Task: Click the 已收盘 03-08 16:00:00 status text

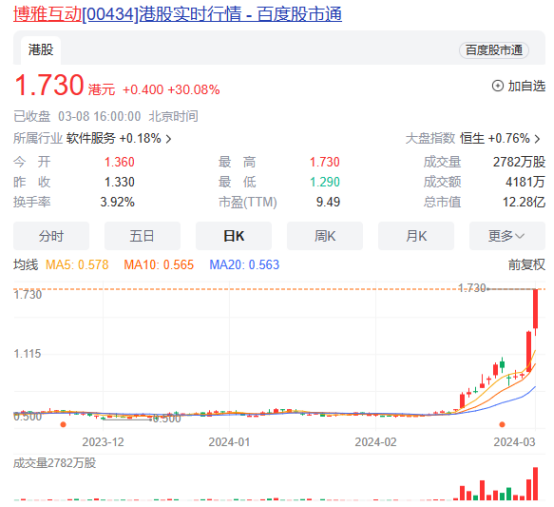Action: [77, 116]
